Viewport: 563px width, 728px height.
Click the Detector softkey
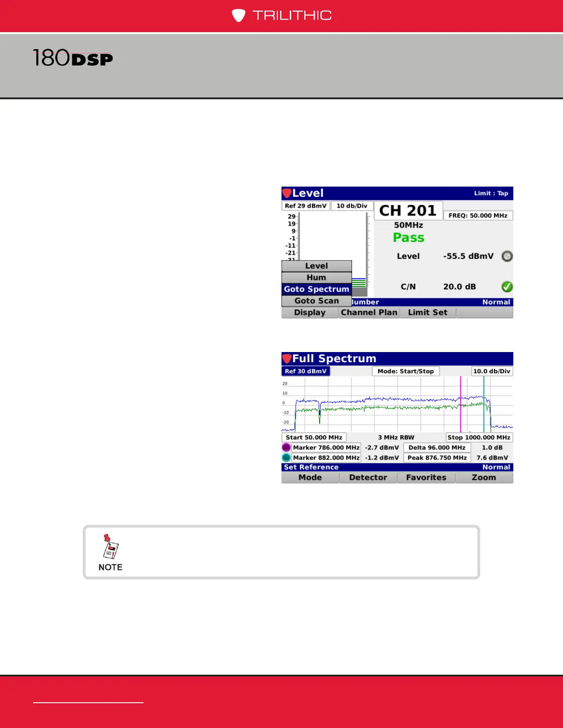[368, 478]
